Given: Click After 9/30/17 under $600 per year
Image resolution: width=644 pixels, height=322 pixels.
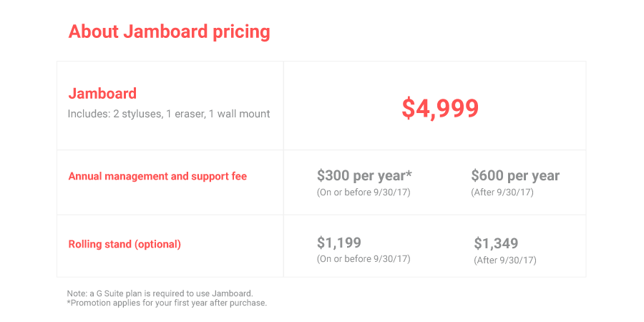Looking at the screenshot, I should 502,192.
